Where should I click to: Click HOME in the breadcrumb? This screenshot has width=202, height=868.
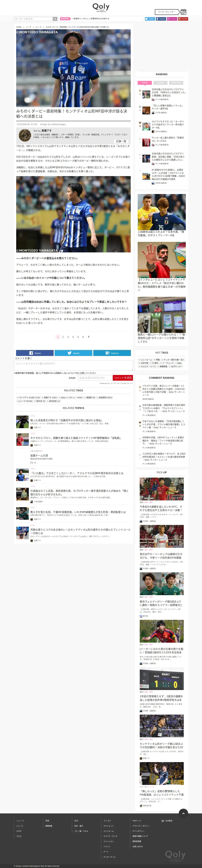point(19,27)
